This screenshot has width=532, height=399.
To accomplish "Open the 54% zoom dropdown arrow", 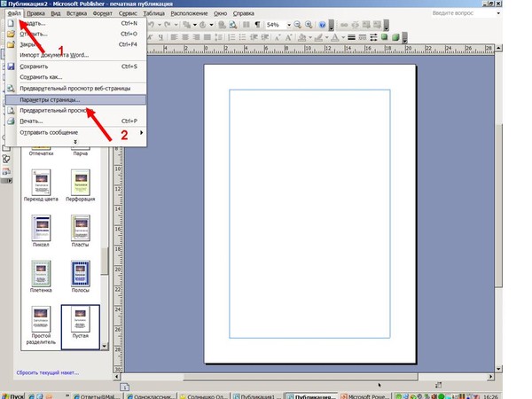I will 289,25.
